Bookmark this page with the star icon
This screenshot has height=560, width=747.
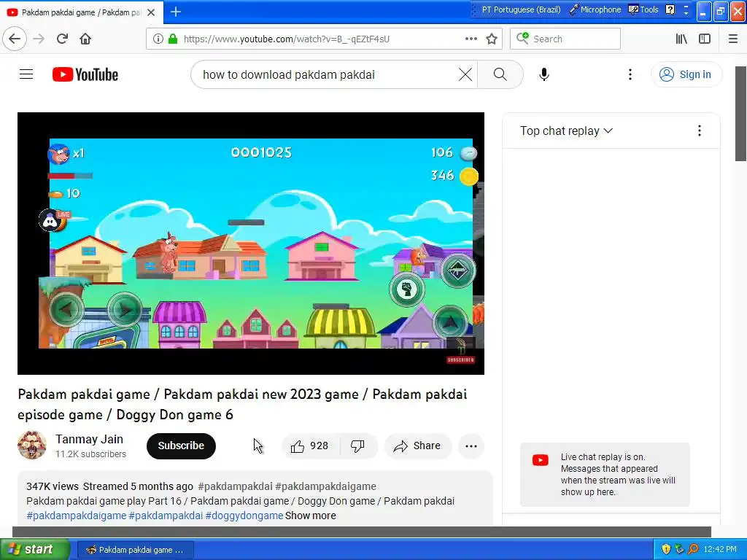tap(492, 39)
